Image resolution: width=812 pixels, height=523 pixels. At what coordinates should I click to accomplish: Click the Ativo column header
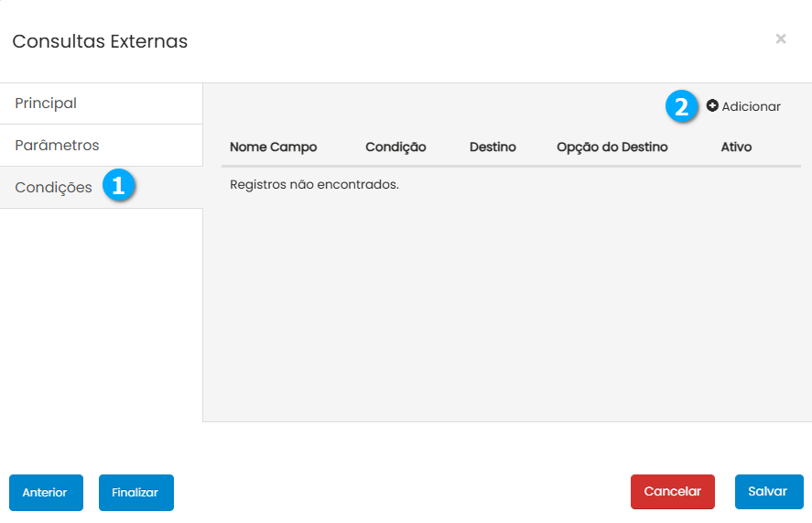[736, 147]
